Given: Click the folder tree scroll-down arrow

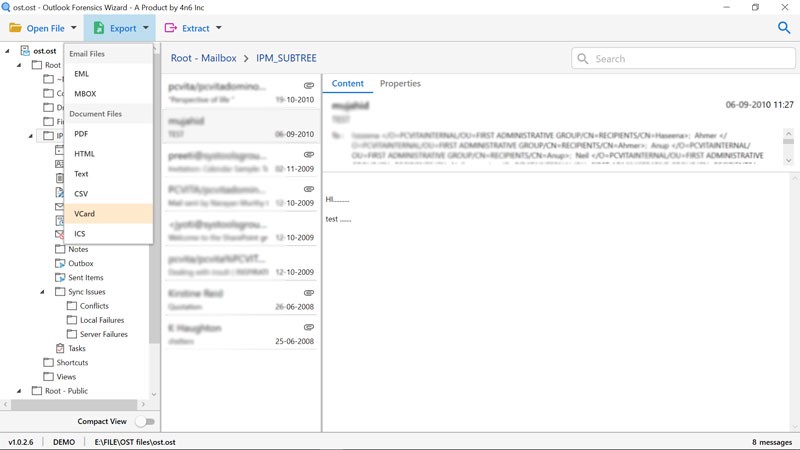Looking at the screenshot, I should tap(154, 394).
